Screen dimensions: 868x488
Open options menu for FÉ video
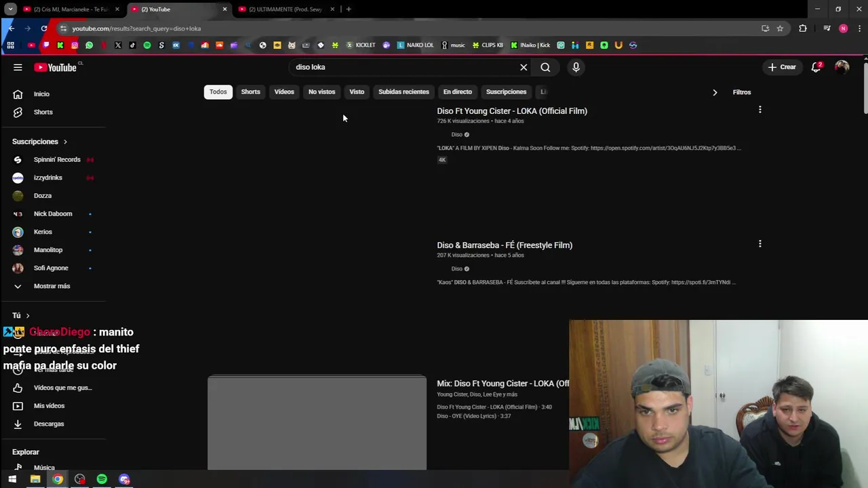pos(760,243)
